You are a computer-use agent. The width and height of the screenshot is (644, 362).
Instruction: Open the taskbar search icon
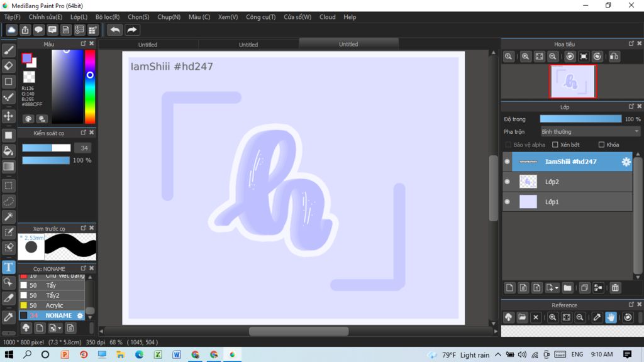click(x=27, y=354)
